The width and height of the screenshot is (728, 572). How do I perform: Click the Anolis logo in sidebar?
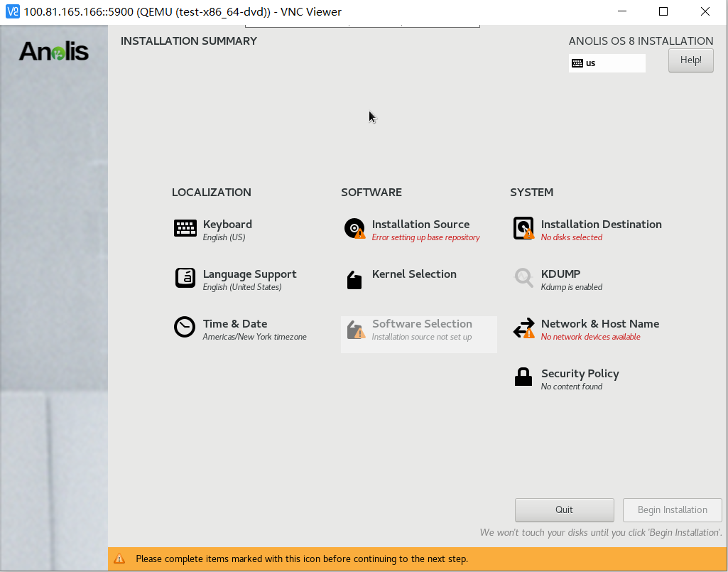(54, 51)
